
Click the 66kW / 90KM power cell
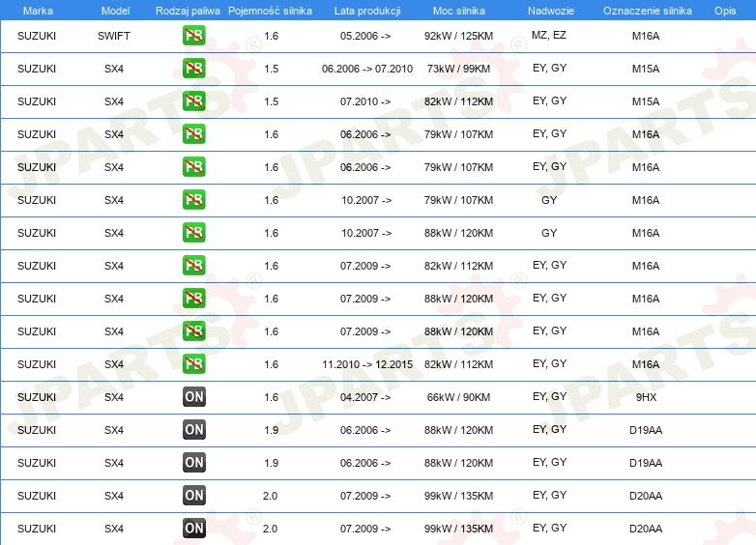(458, 397)
